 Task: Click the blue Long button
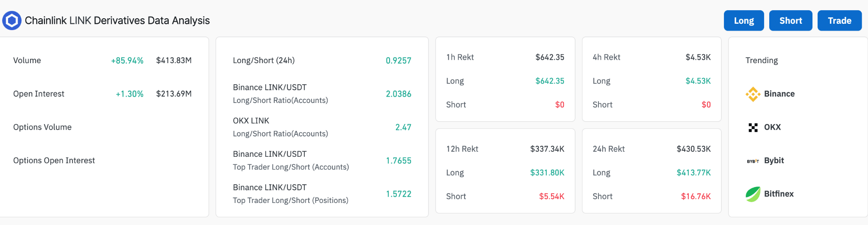744,20
